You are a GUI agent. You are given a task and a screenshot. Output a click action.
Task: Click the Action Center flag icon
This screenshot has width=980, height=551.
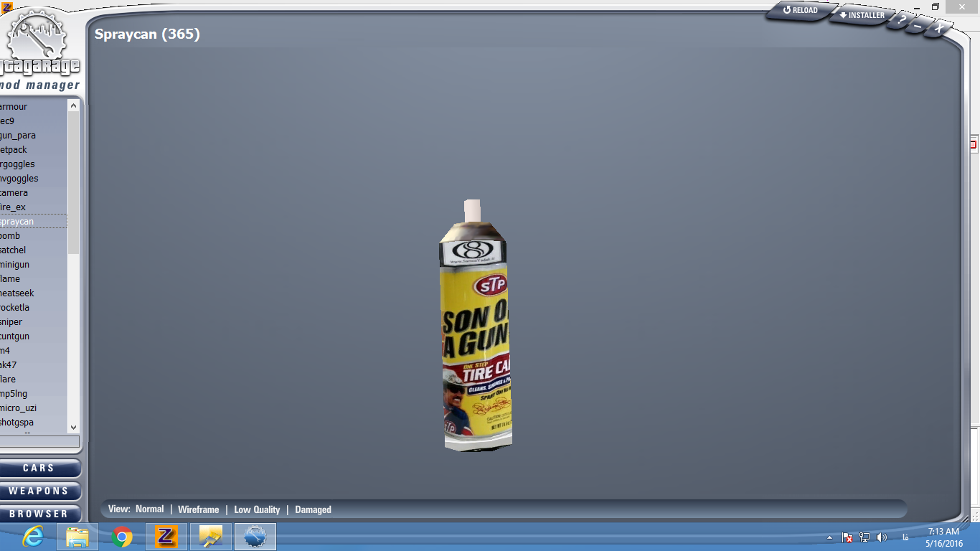point(847,537)
